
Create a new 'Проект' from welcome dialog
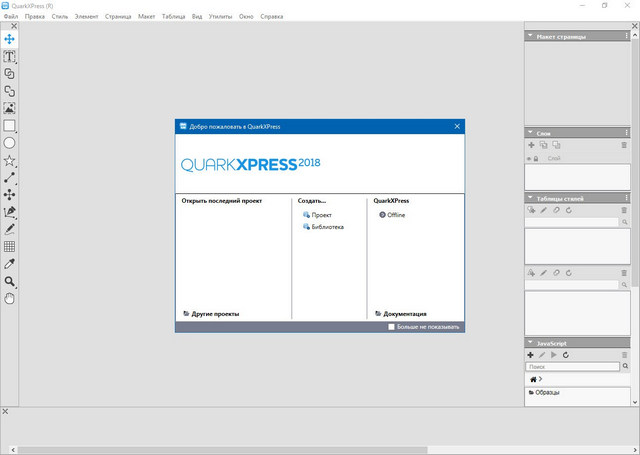click(x=317, y=215)
